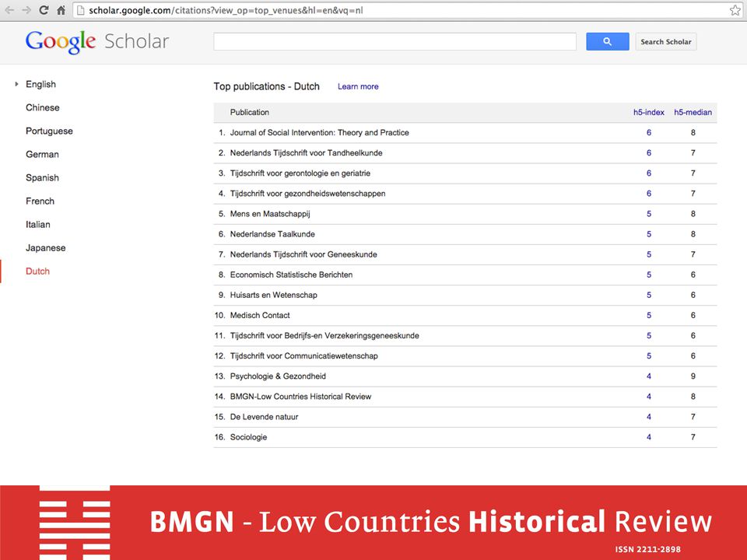Go to the browser home icon

coord(61,10)
